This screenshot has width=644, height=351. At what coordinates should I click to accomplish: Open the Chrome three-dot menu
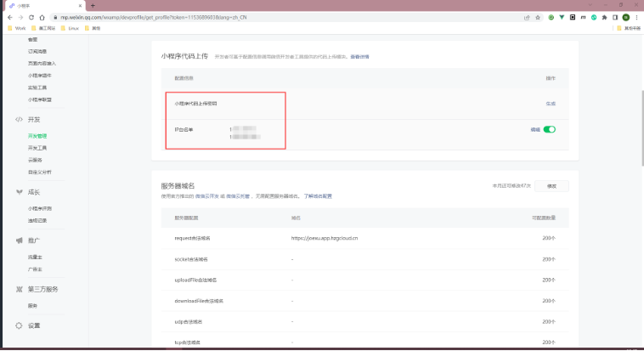click(x=636, y=17)
